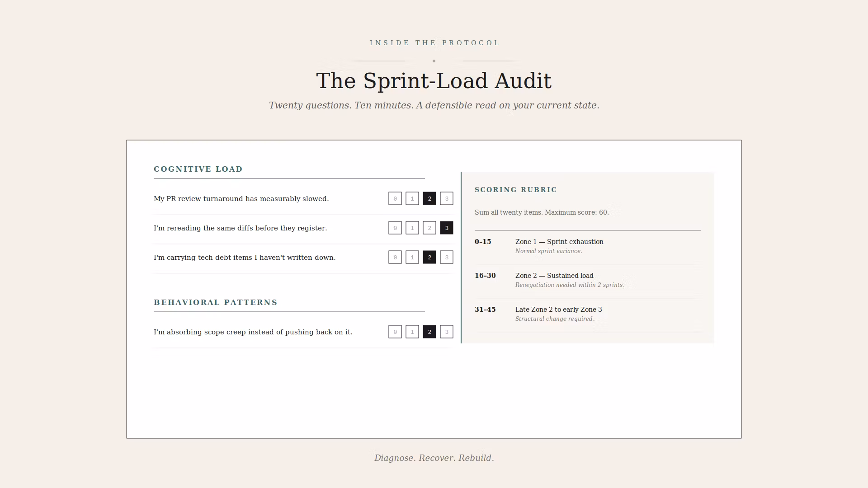Click 'Inside the Protocol' overline text
The width and height of the screenshot is (868, 488).
pyautogui.click(x=434, y=43)
